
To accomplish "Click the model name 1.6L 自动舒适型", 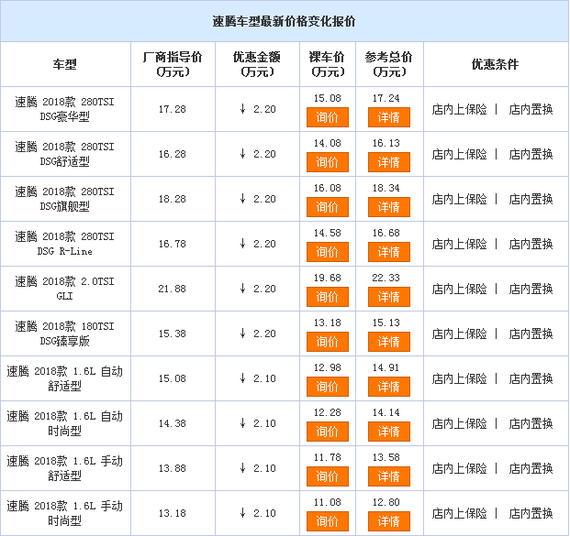I will 65,379.
